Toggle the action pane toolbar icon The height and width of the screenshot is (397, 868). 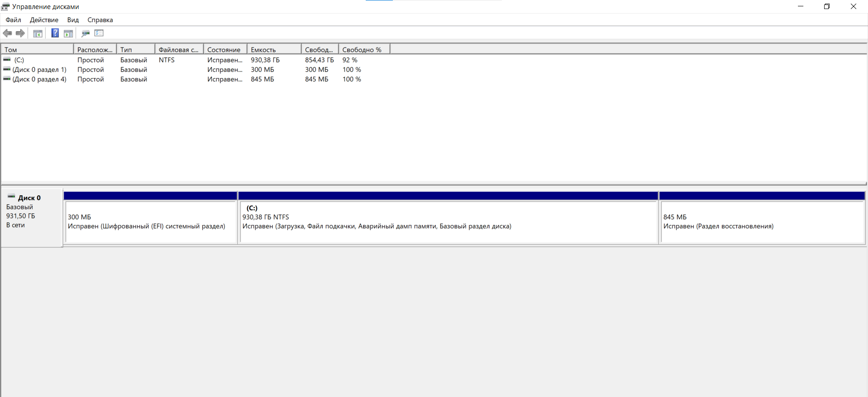[68, 33]
